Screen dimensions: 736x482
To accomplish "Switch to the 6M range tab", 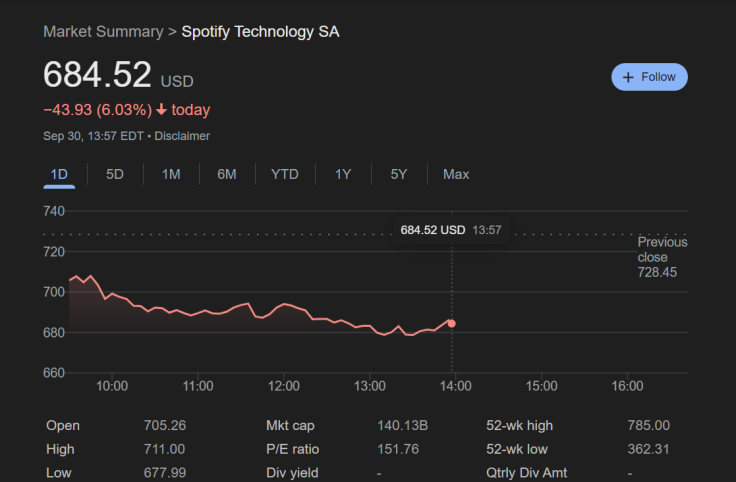I will pyautogui.click(x=227, y=174).
